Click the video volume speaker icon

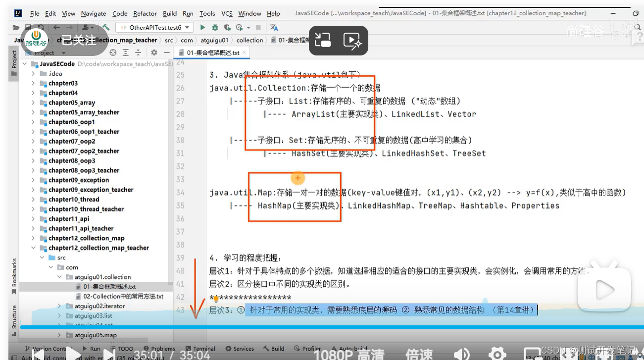coord(461,354)
